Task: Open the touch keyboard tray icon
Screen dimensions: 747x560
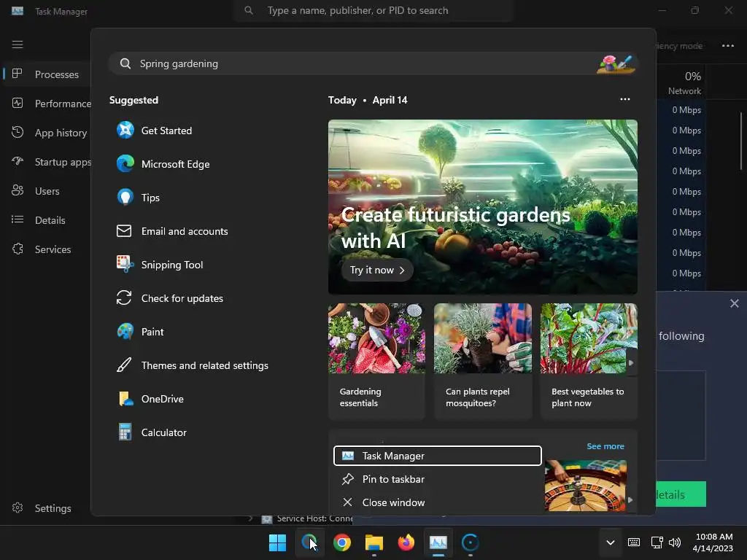Action: point(634,542)
